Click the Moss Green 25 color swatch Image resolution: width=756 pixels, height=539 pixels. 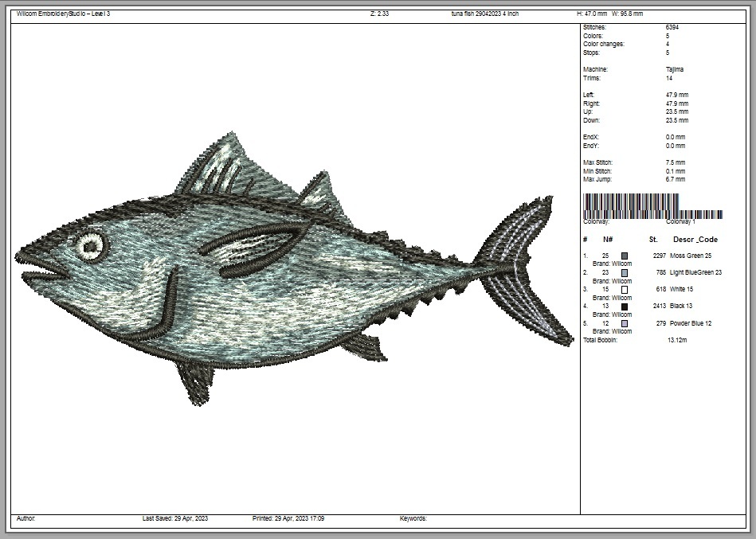click(625, 256)
